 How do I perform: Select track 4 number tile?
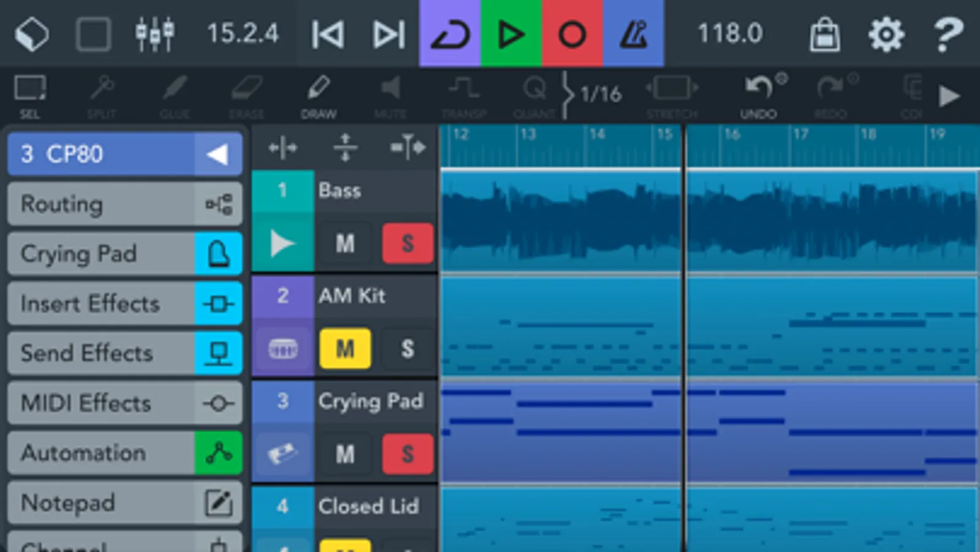[283, 506]
